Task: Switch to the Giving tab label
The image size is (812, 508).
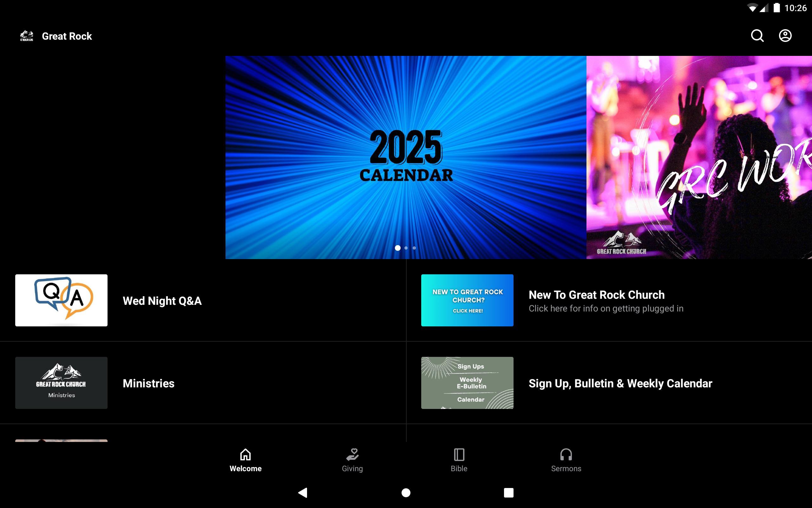Action: (352, 469)
